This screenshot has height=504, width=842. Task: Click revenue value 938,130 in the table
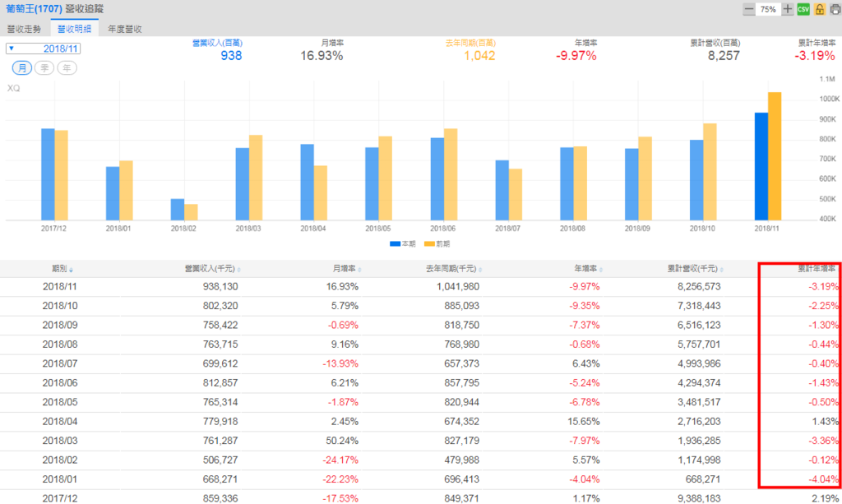tap(220, 287)
